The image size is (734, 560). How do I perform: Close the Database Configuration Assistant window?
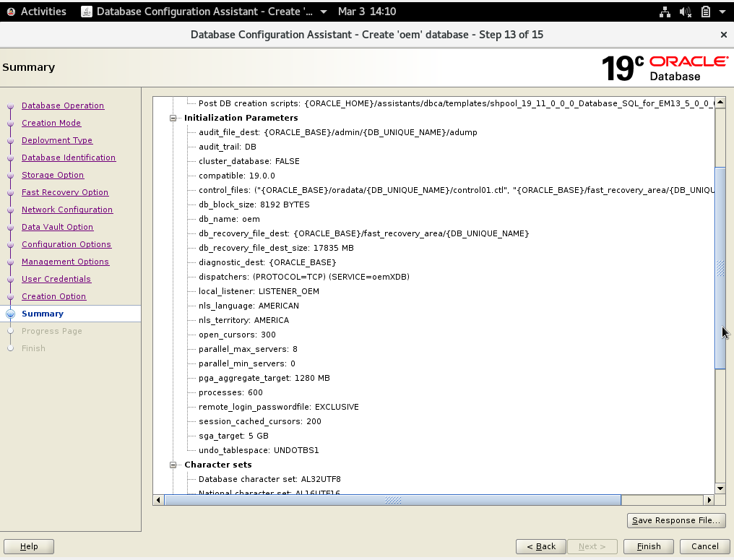pos(723,35)
